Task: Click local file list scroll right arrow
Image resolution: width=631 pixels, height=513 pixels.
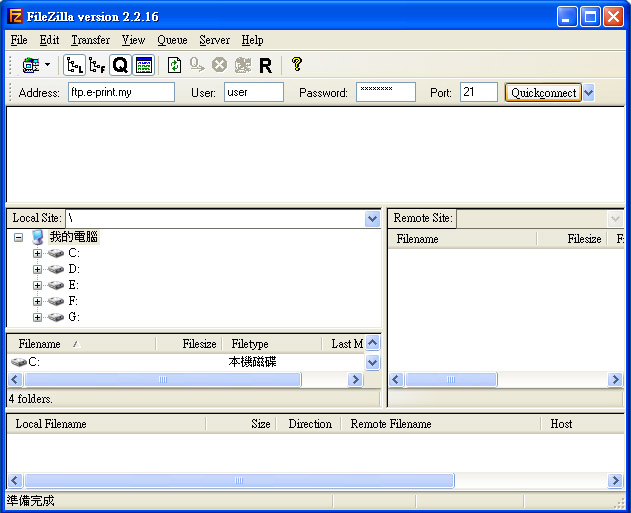Action: [x=355, y=379]
